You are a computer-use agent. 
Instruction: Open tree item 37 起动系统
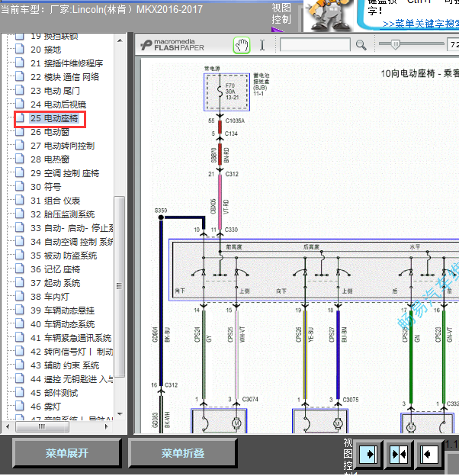pos(55,283)
